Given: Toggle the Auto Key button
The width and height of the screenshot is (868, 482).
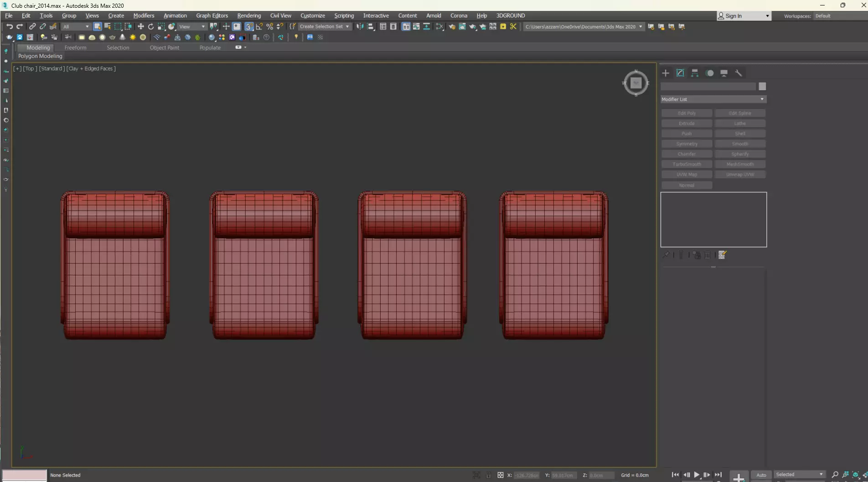Looking at the screenshot, I should 761,475.
